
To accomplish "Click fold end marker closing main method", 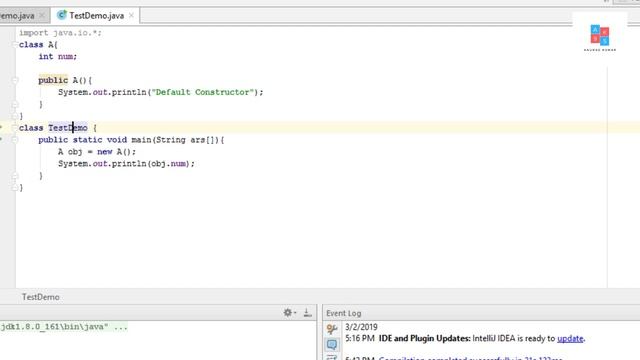I will point(15,176).
